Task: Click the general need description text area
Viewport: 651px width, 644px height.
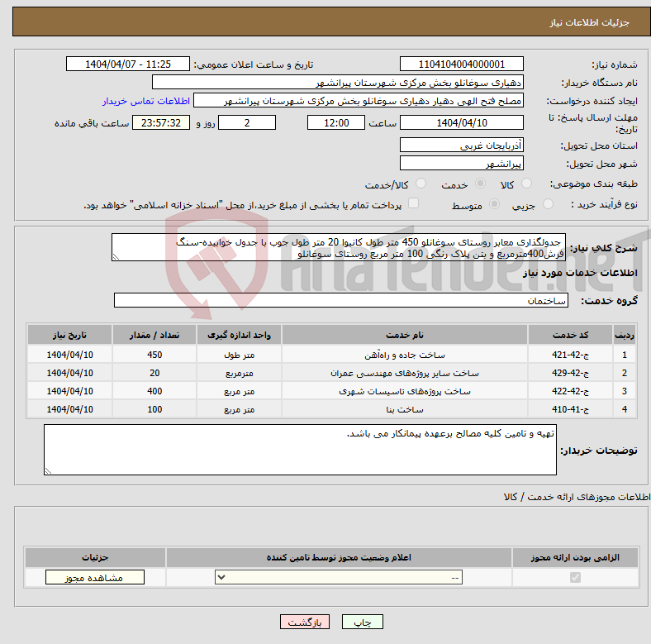Action: pyautogui.click(x=339, y=247)
